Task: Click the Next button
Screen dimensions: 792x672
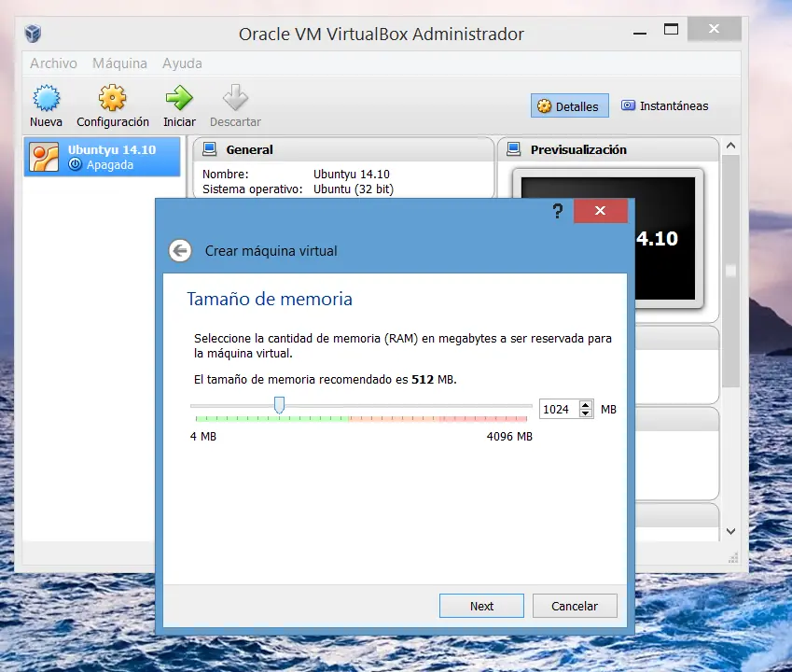Action: 481,606
